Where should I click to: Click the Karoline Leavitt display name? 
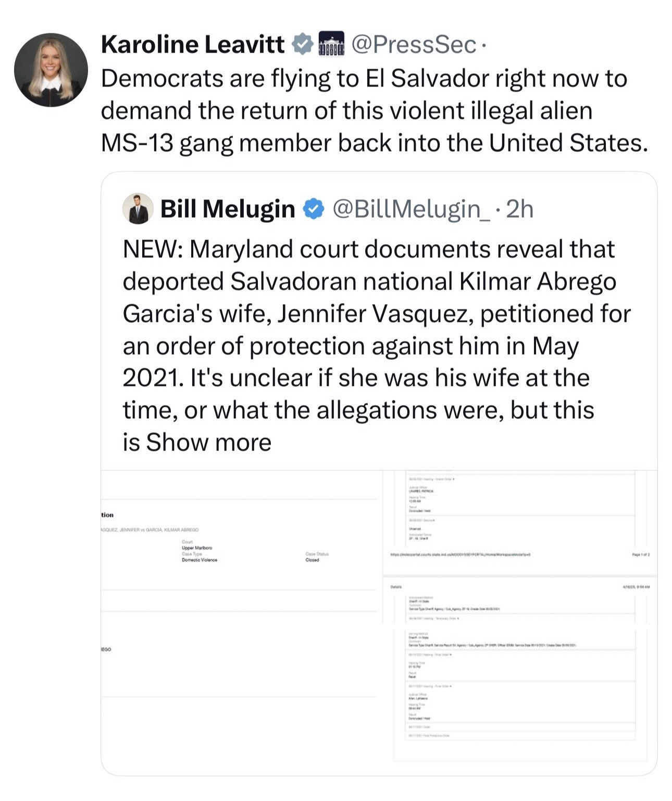pyautogui.click(x=192, y=45)
